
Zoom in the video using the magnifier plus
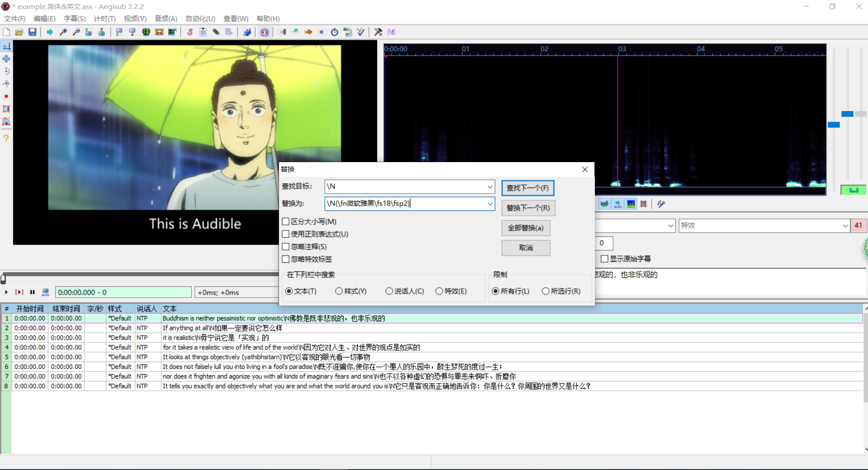[x=63, y=32]
